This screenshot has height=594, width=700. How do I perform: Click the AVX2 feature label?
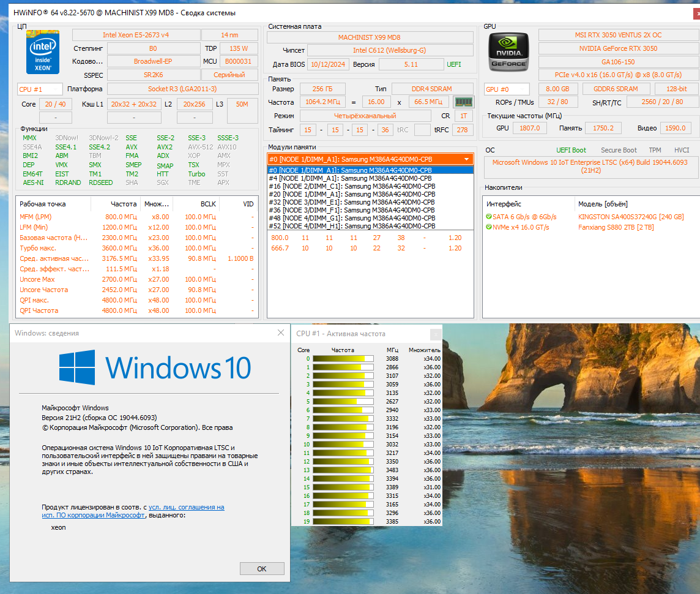165,147
